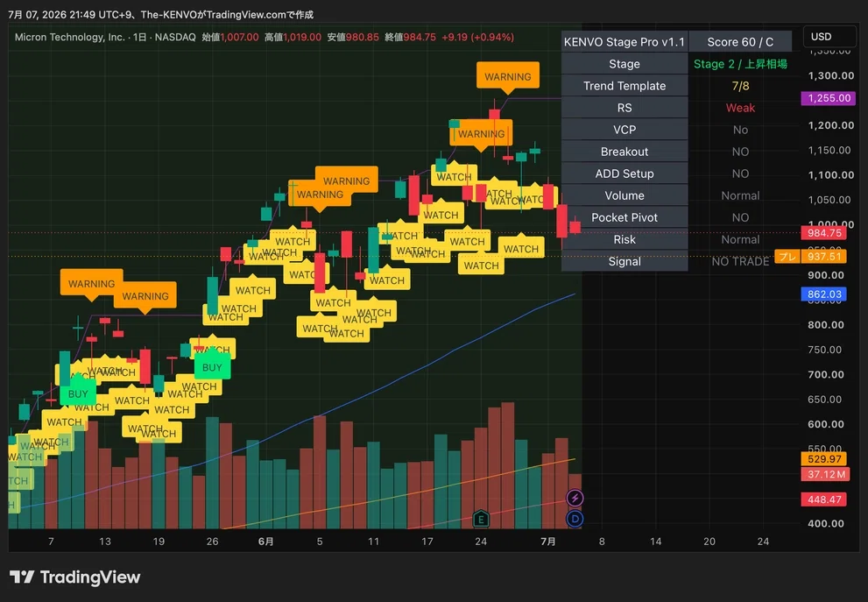Click the VCP row label
This screenshot has width=868, height=602.
click(x=625, y=130)
